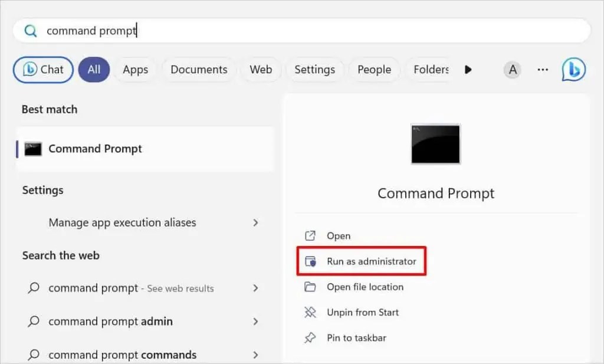This screenshot has height=364, width=604.
Task: Click the Unpin from Start icon
Action: pyautogui.click(x=311, y=312)
